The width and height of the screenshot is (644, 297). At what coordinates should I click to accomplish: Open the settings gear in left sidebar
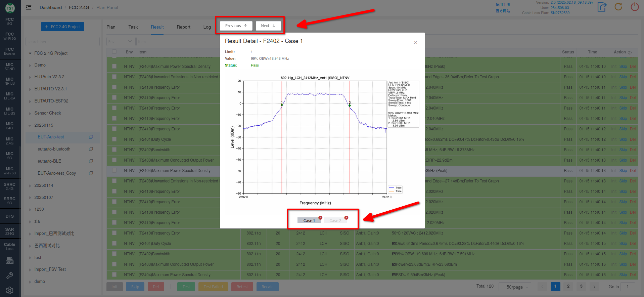click(10, 290)
